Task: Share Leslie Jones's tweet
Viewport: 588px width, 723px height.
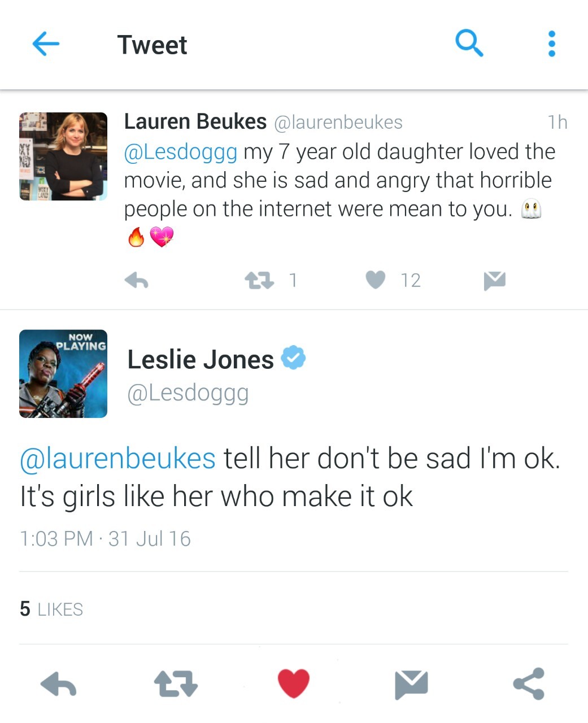Action: pos(529,683)
